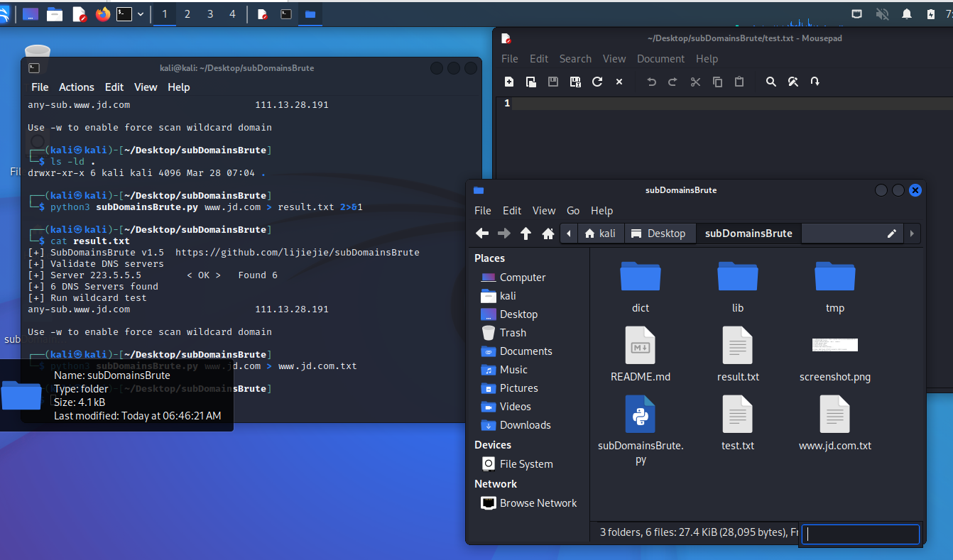The image size is (953, 560).
Task: Select the result.txt file
Action: click(x=738, y=345)
